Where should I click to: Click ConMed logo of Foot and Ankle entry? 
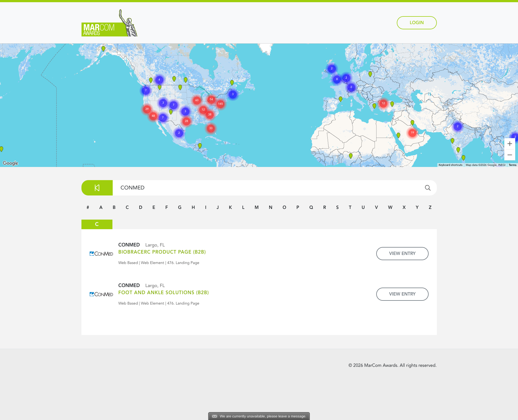[101, 294]
